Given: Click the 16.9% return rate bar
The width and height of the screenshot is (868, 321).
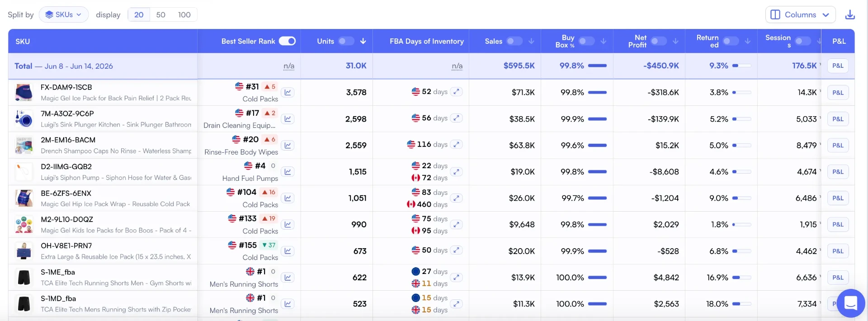Looking at the screenshot, I should pyautogui.click(x=741, y=277).
